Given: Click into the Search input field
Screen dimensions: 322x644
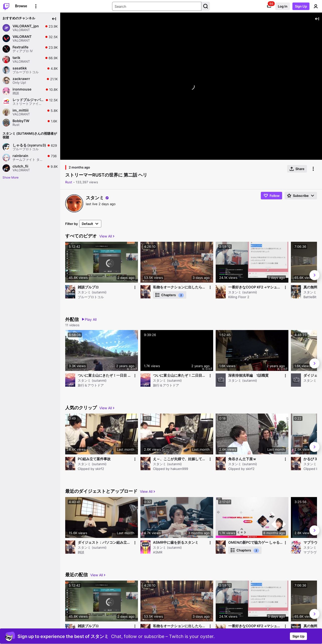Looking at the screenshot, I should (157, 6).
